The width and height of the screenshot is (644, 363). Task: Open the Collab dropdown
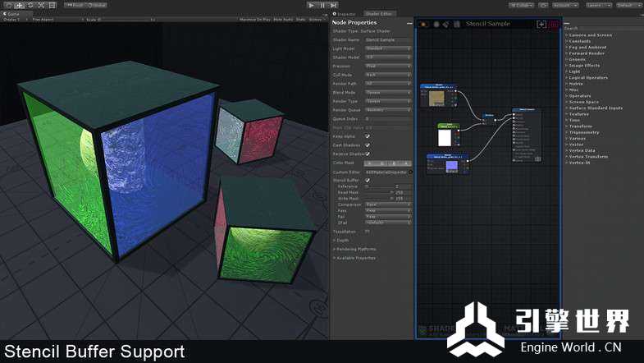pos(522,6)
